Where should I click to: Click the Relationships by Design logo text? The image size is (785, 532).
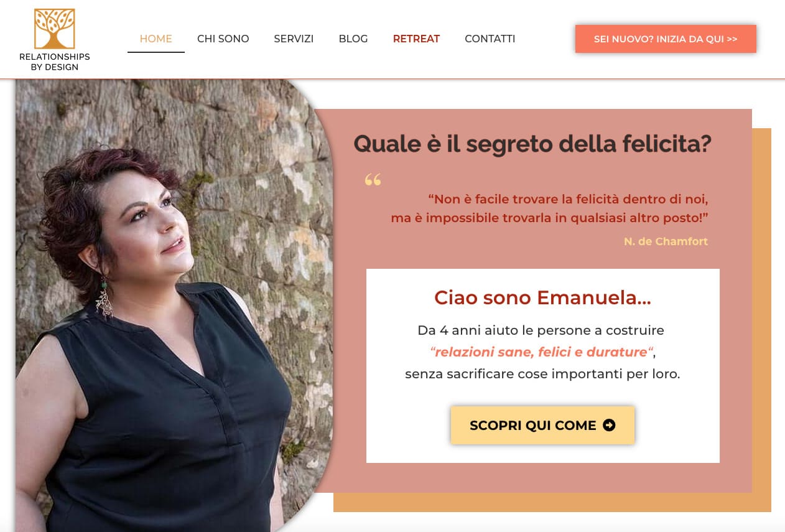55,62
